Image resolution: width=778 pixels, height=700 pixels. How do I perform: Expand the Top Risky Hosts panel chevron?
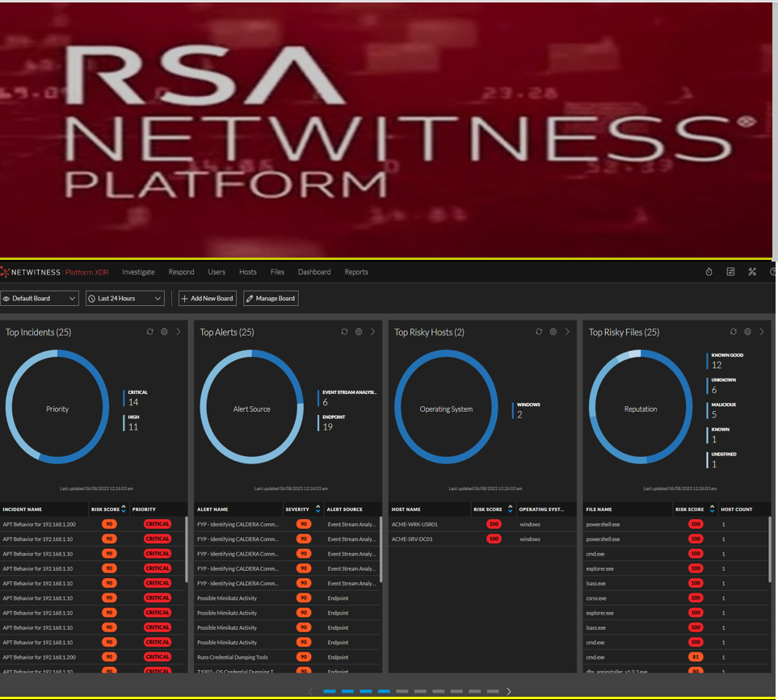(568, 332)
